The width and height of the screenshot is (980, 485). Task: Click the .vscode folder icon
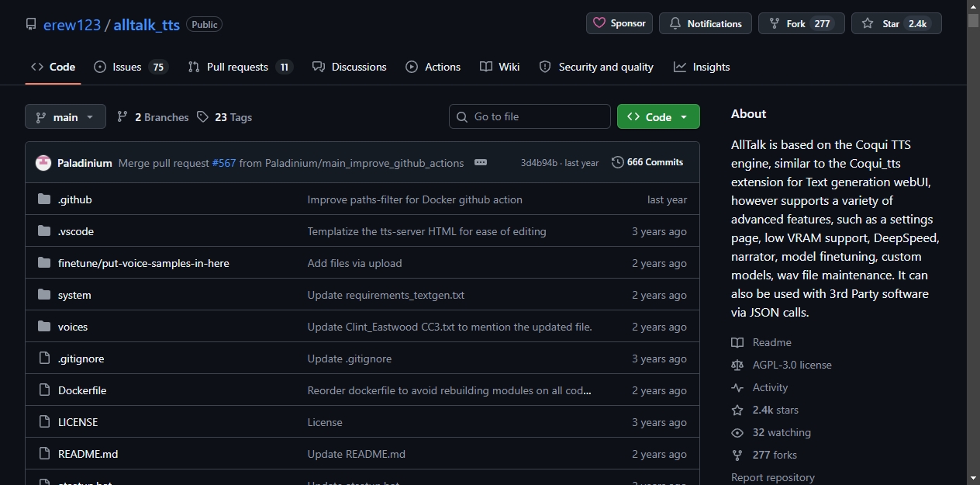44,231
